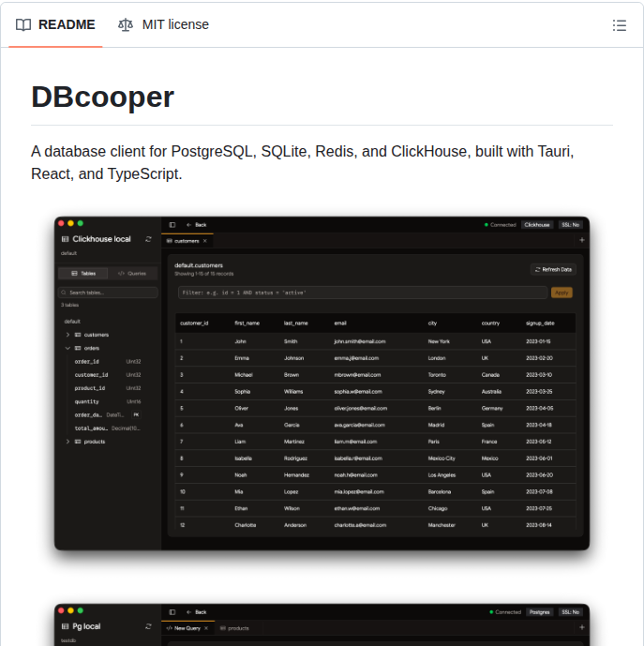This screenshot has width=644, height=646.
Task: Close the New Query tab
Action: click(x=206, y=628)
